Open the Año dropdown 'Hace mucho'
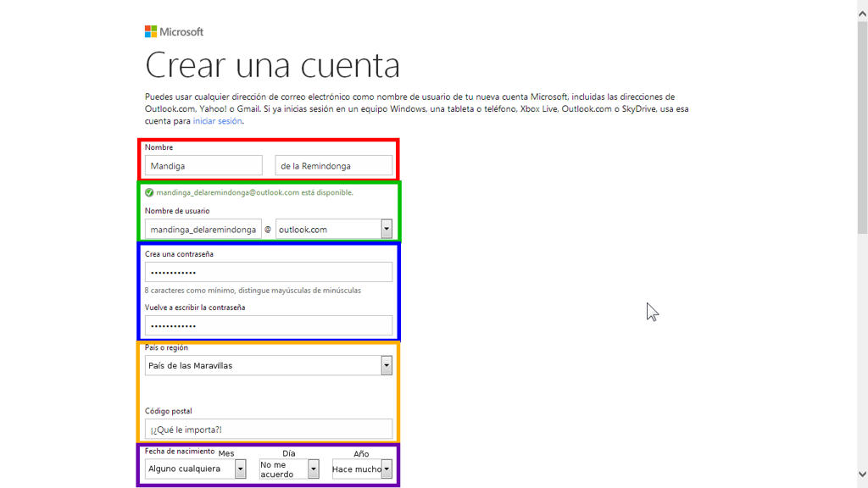Image resolution: width=868 pixels, height=488 pixels. tap(362, 469)
